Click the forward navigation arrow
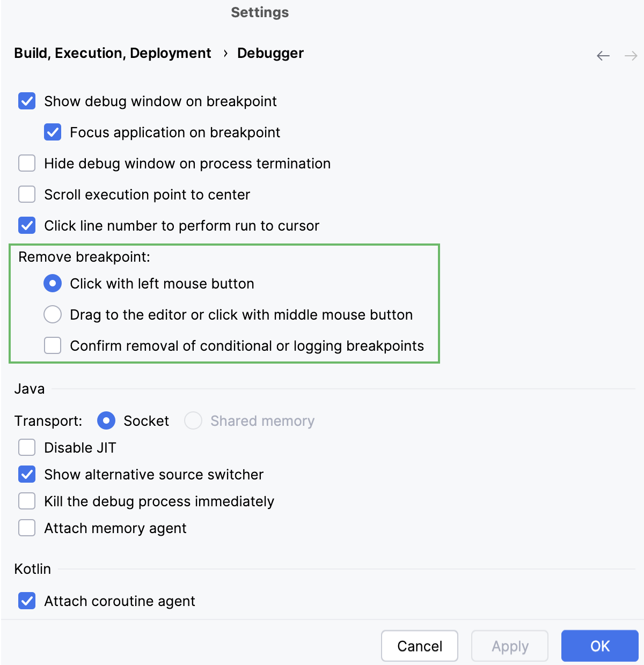Screen dimensions: 644x665 pyautogui.click(x=631, y=55)
